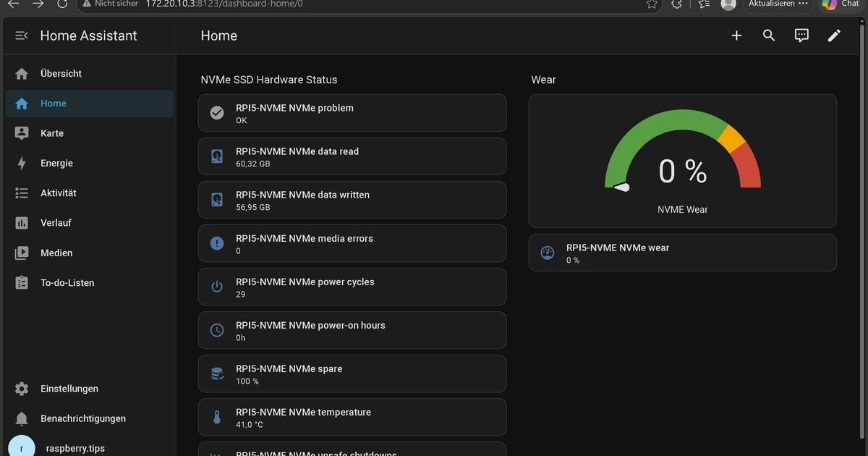
Task: Click the NVME Wear gauge dial
Action: (x=682, y=150)
